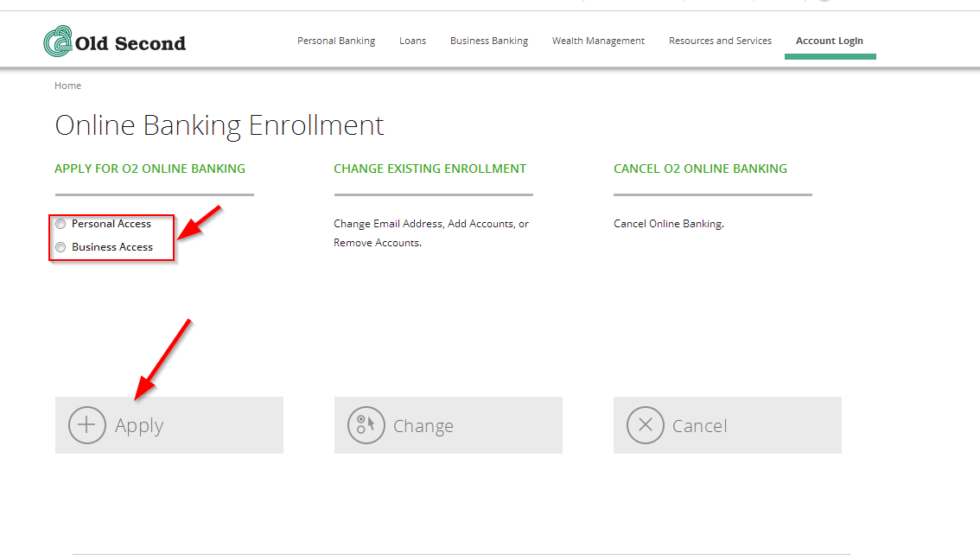Screen dimensions: 980x560
Task: Open the Resources and Services menu
Action: pyautogui.click(x=720, y=41)
